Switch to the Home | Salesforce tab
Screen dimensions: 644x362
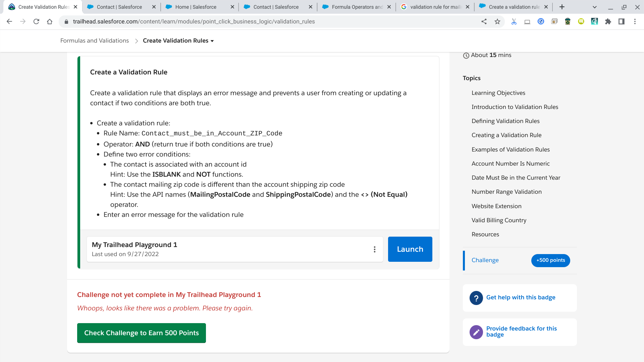coord(196,7)
